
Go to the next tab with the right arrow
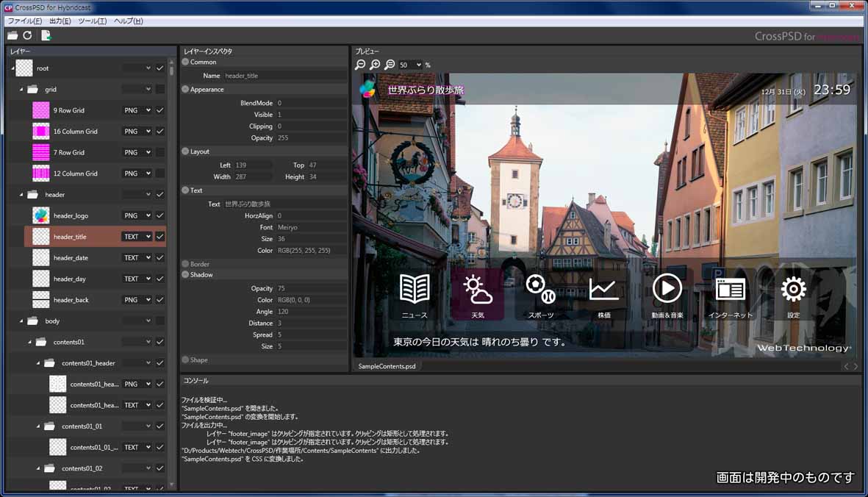tap(856, 366)
